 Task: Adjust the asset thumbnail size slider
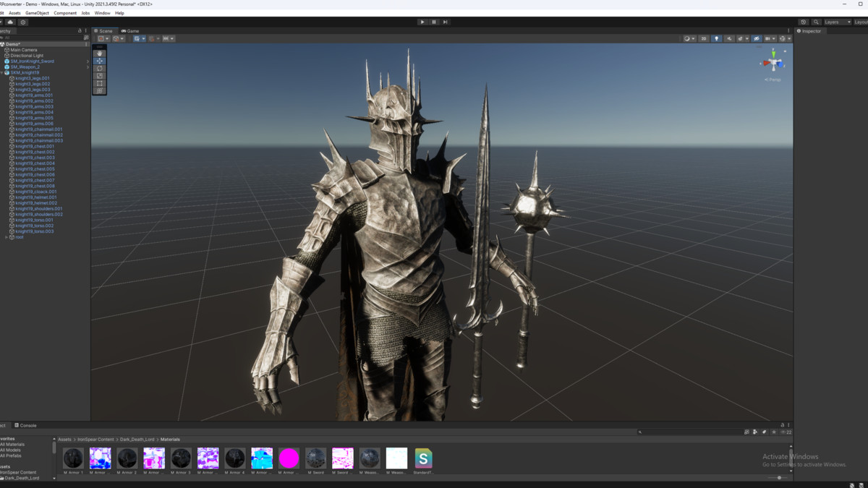click(x=779, y=478)
